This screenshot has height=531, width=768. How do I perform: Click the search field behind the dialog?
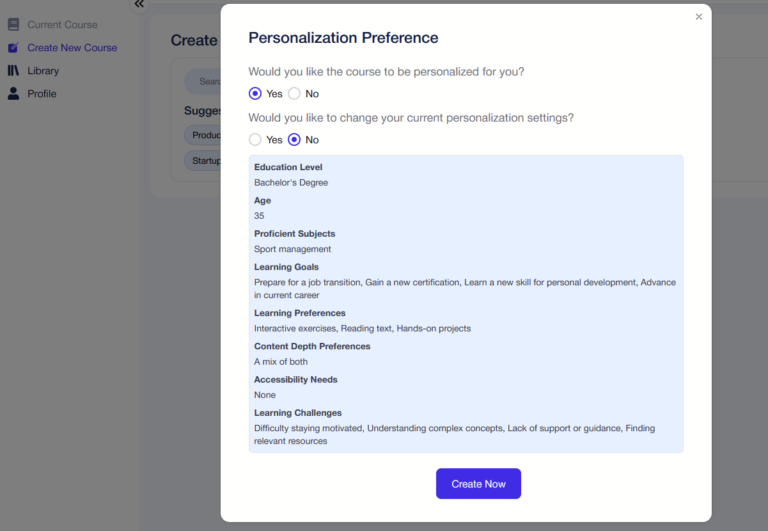[204, 82]
